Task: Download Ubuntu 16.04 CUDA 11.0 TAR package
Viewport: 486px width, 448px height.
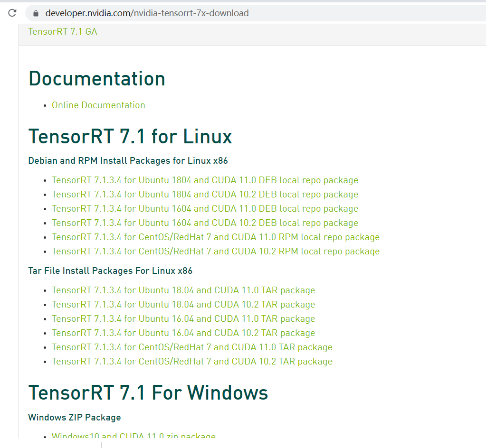Action: [183, 319]
